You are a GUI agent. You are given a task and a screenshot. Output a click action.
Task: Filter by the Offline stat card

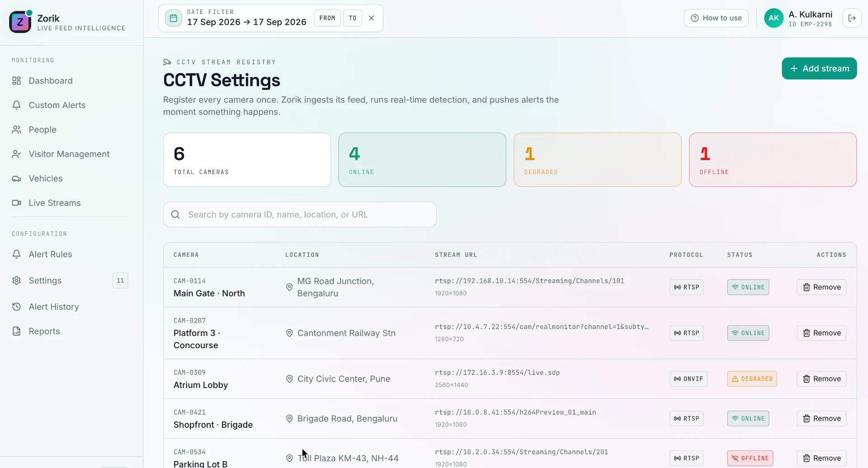click(773, 160)
